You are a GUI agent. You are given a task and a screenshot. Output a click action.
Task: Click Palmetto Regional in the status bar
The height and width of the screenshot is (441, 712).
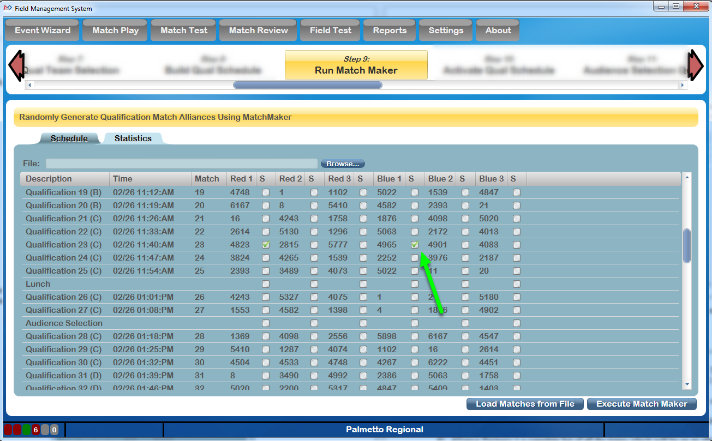coord(384,430)
